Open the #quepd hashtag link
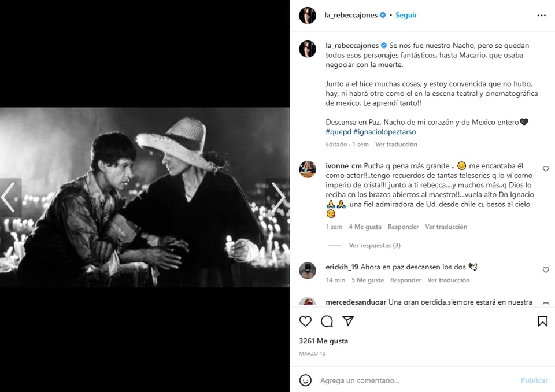 click(338, 132)
